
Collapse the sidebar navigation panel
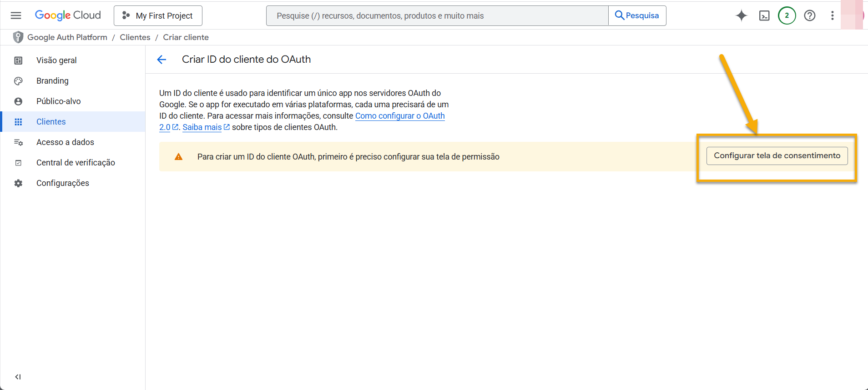pos(18,377)
